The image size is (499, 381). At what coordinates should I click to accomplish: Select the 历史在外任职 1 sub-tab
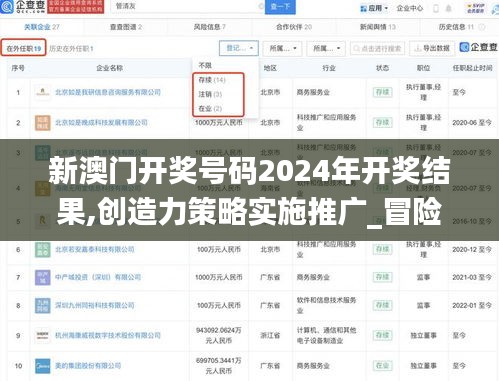[71, 49]
